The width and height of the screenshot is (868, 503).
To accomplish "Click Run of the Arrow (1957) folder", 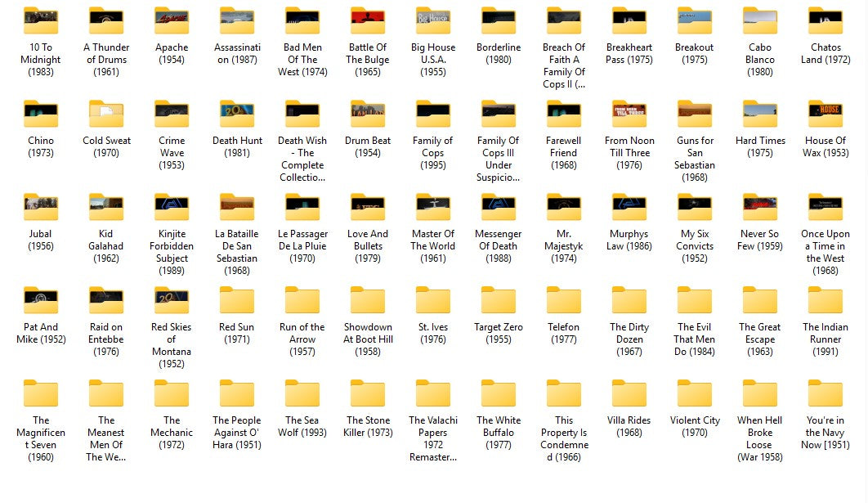I will point(302,300).
